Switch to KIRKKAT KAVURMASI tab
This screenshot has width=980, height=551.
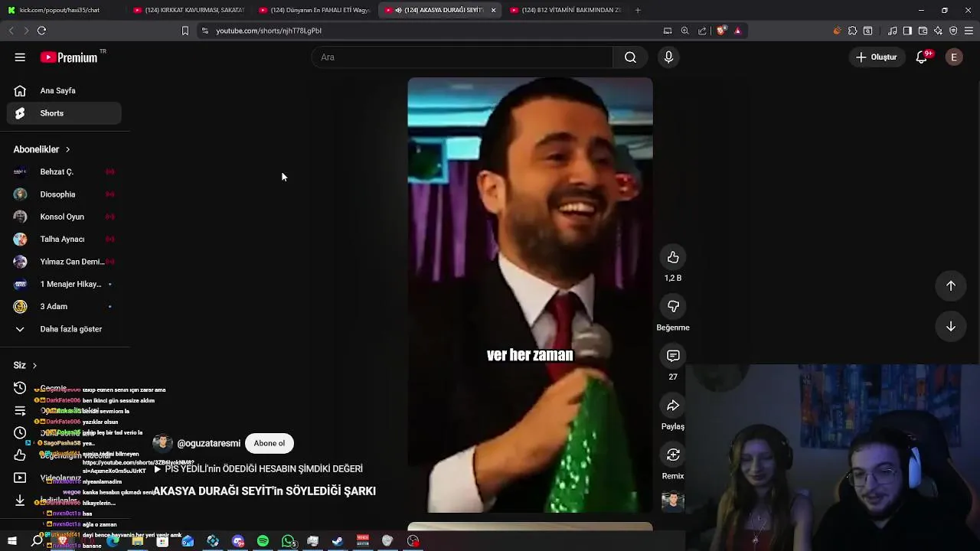click(x=188, y=10)
